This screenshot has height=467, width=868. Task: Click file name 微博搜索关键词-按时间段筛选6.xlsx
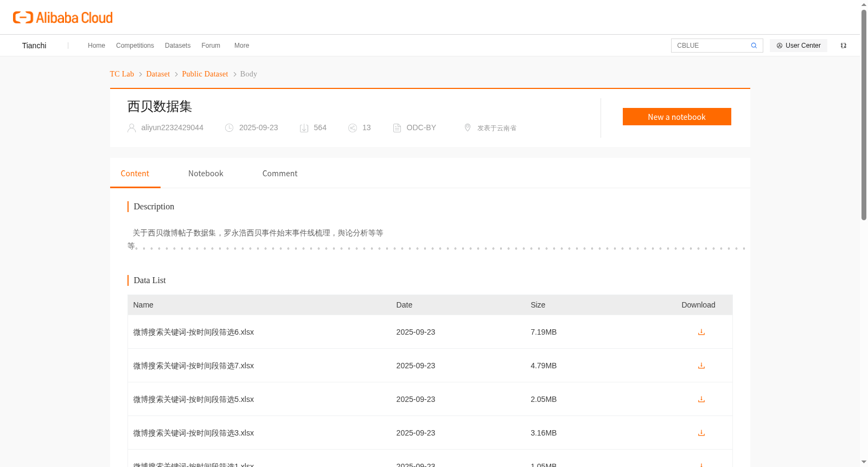coord(194,332)
